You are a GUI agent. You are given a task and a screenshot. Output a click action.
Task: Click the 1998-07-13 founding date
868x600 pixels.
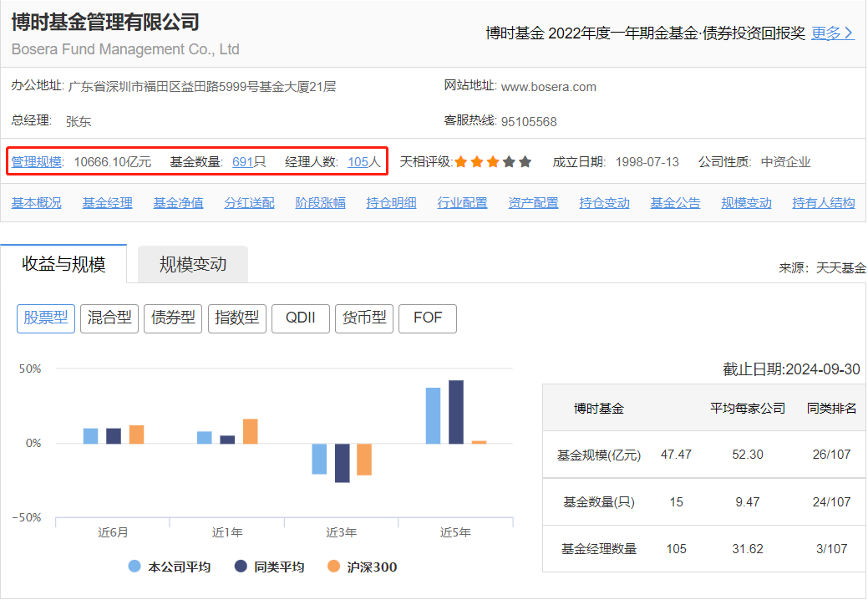(647, 161)
